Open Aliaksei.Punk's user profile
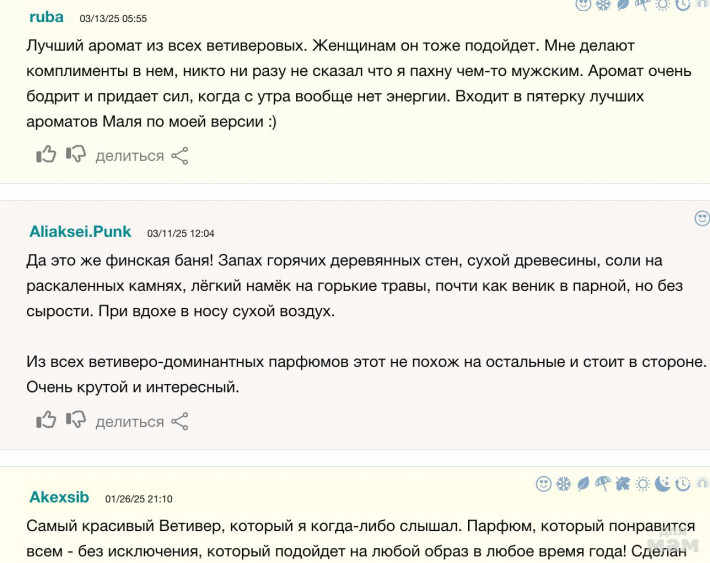This screenshot has width=710, height=563. [x=80, y=231]
